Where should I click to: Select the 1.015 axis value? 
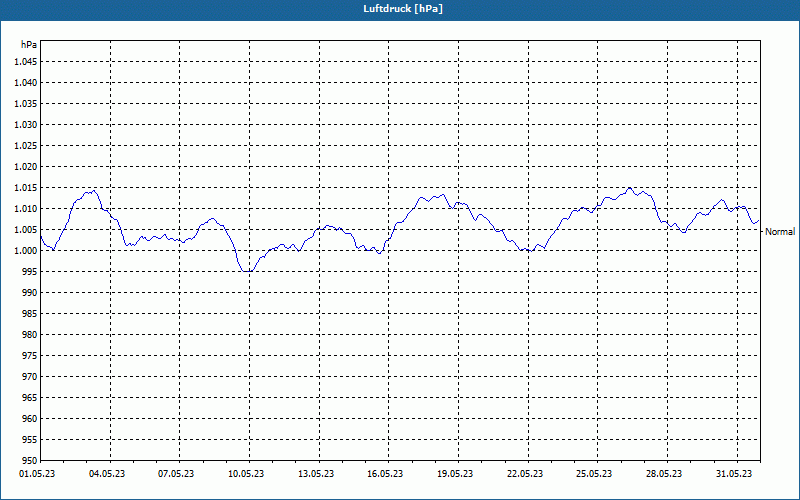point(25,188)
